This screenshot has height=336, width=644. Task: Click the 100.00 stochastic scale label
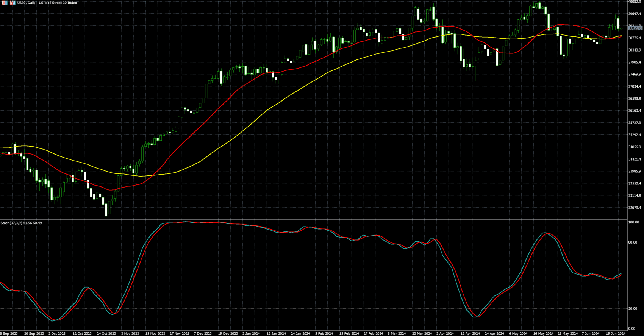click(x=633, y=222)
